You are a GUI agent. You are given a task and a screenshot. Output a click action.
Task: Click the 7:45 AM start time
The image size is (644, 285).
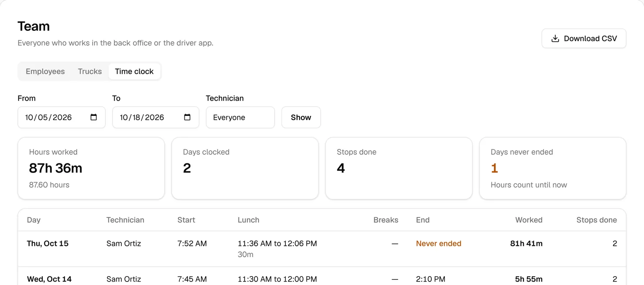192,279
